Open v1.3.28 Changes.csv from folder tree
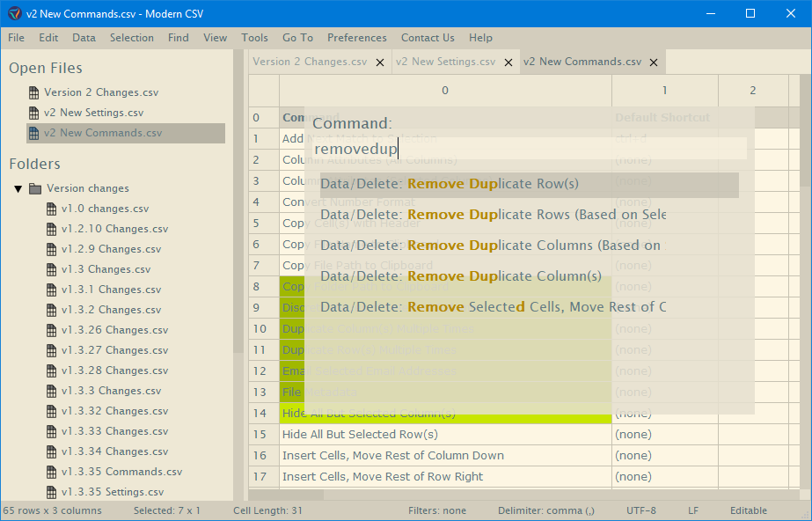The width and height of the screenshot is (812, 521). point(114,371)
